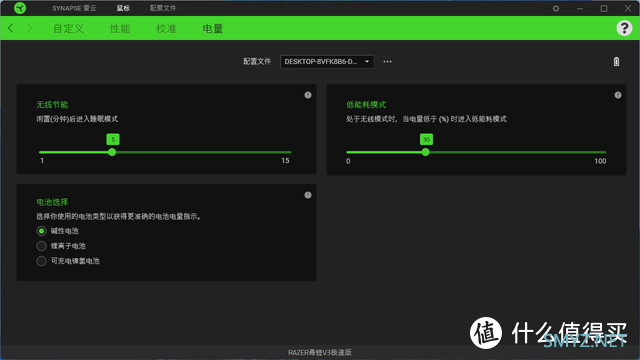Open the 配置文件 profile dropdown

coord(327,62)
